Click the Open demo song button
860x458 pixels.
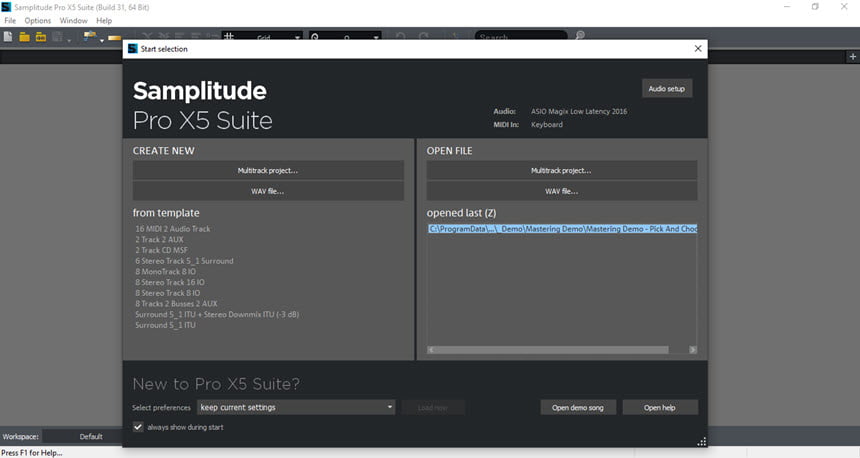tap(578, 408)
